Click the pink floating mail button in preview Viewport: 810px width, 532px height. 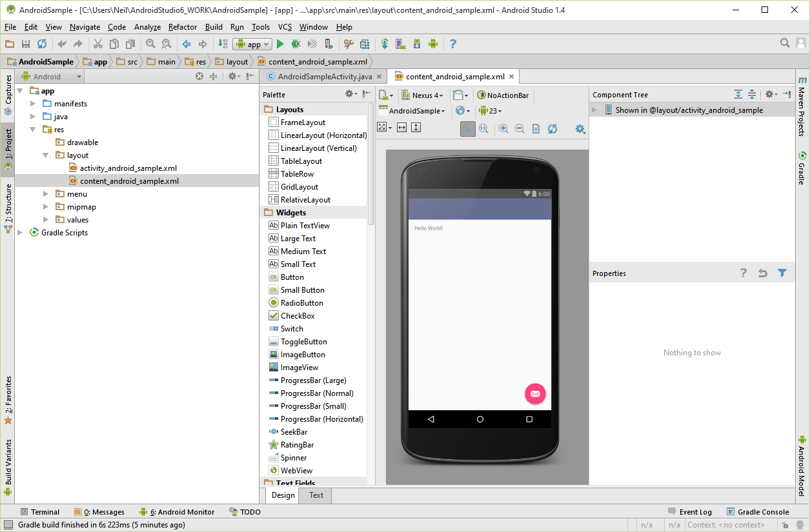pyautogui.click(x=535, y=393)
